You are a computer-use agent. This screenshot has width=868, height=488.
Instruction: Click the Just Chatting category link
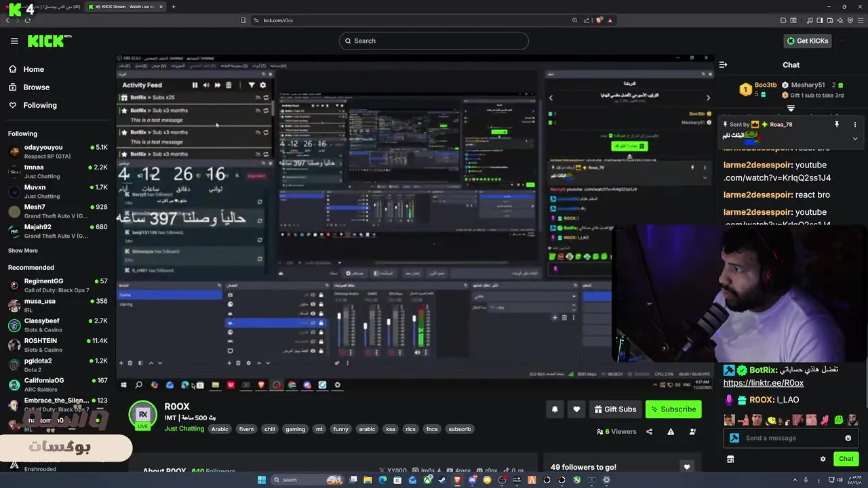(184, 429)
